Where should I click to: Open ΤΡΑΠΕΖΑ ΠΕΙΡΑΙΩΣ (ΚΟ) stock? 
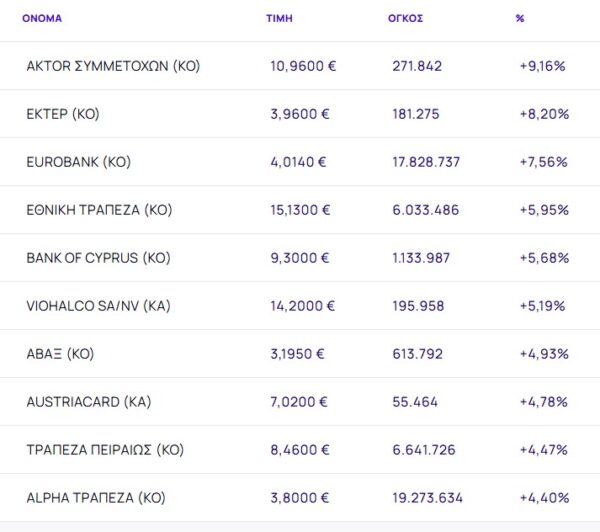(x=105, y=450)
